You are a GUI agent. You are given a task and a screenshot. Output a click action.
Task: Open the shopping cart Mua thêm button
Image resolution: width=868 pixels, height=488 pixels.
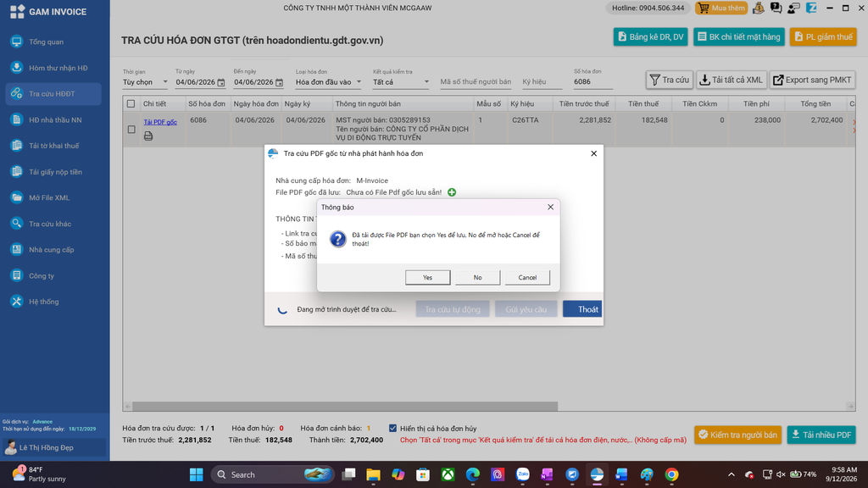[x=721, y=8]
